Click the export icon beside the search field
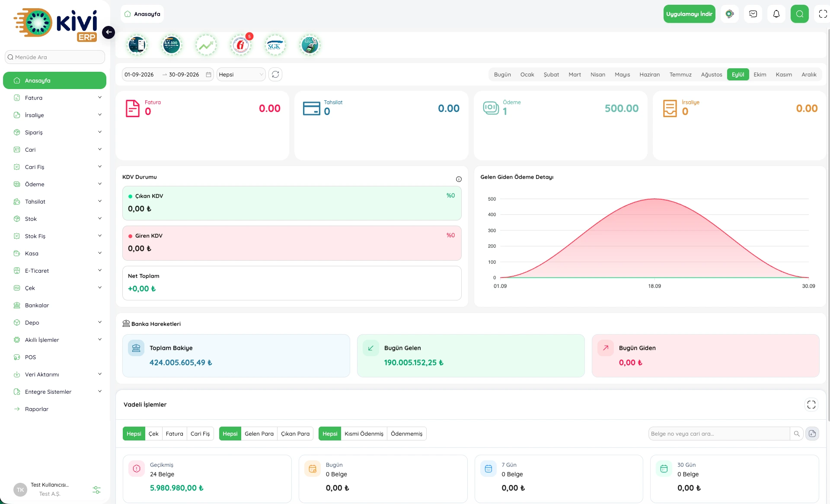Screen dimensions: 830x504 [812, 434]
